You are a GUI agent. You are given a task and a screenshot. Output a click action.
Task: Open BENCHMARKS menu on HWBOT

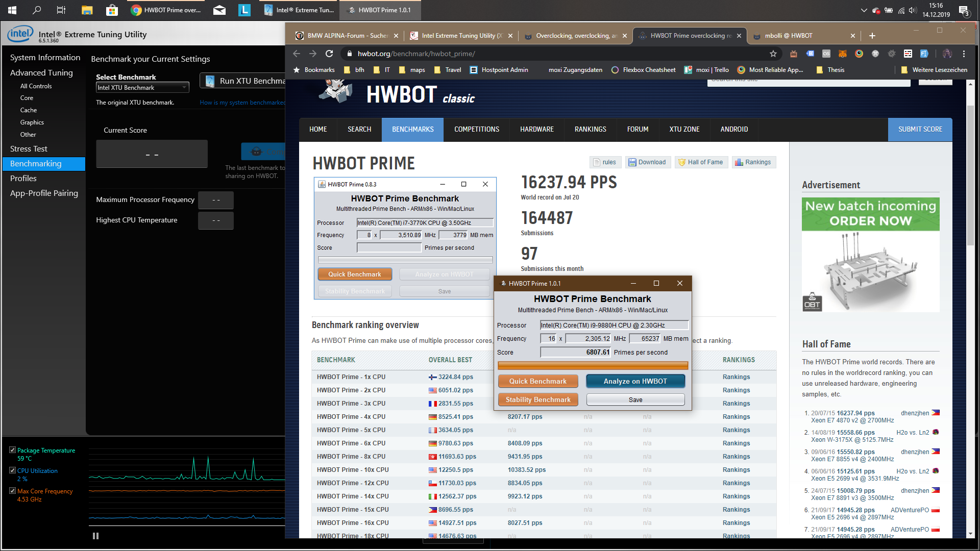412,130
